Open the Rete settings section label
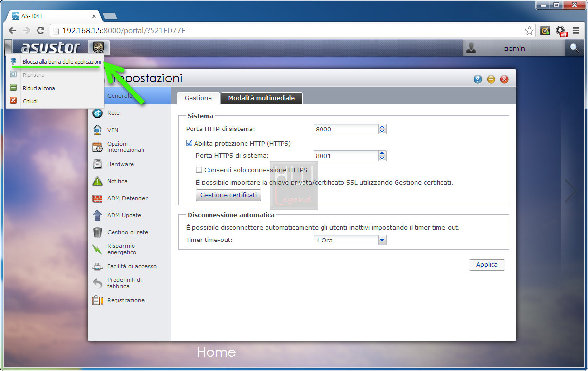588x371 pixels. tap(114, 113)
